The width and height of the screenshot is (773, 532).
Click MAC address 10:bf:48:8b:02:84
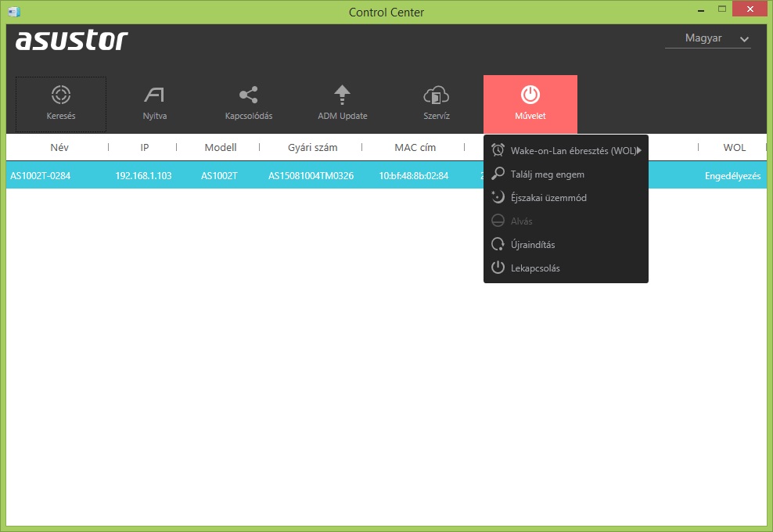click(414, 175)
